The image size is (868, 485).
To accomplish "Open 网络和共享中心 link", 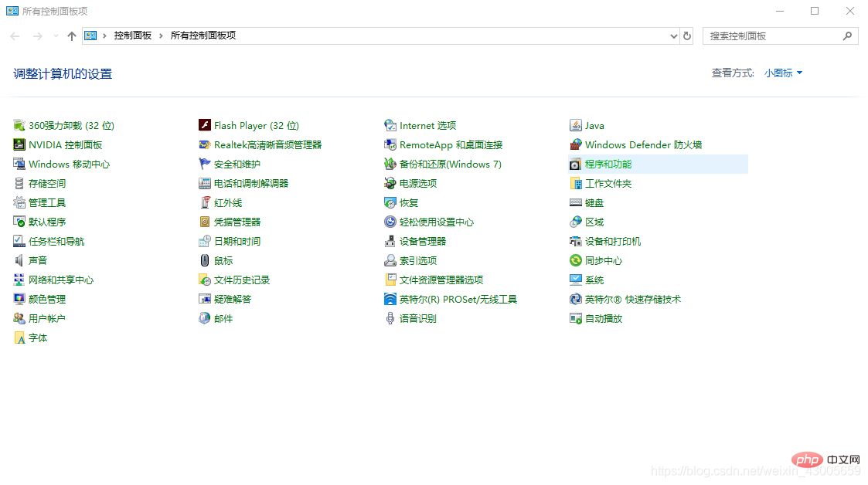I will point(61,280).
